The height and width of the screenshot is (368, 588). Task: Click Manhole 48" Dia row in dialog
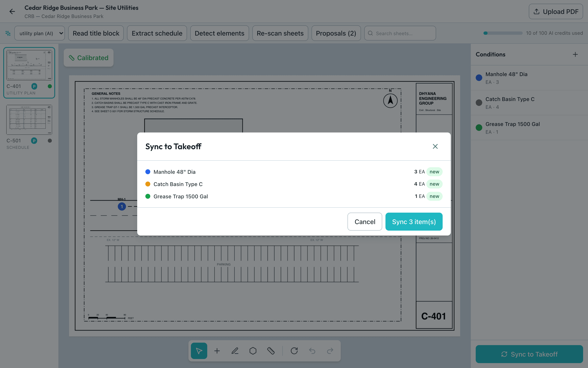[x=294, y=172]
